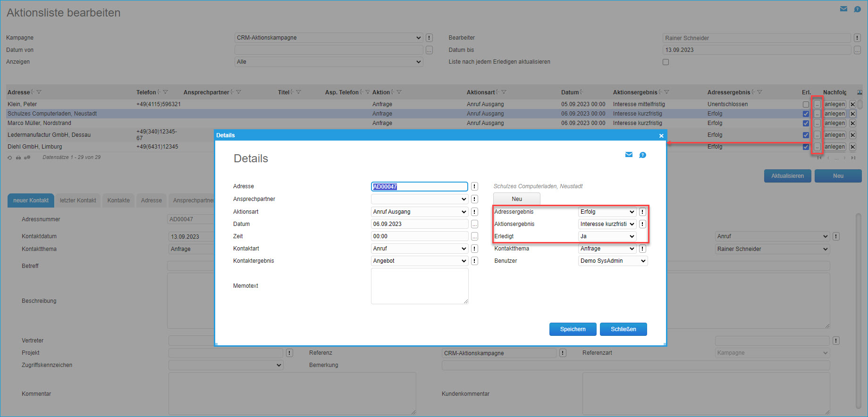Uncheck the Erl. checkbox for Schulzes Computerladen
The image size is (868, 417).
pyautogui.click(x=806, y=114)
